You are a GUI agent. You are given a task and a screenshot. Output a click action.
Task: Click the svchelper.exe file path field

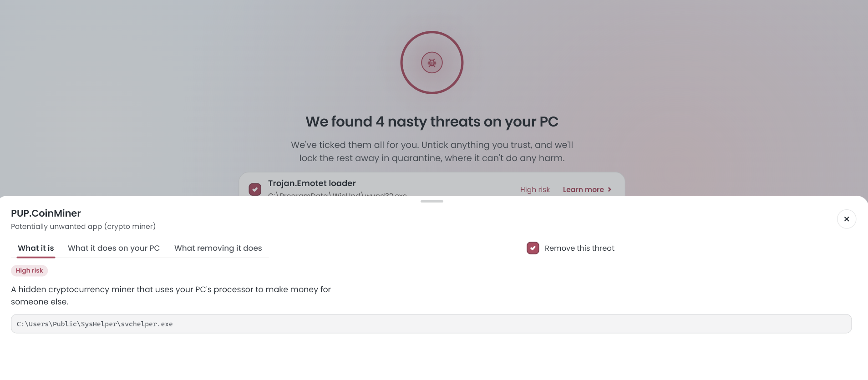[431, 324]
